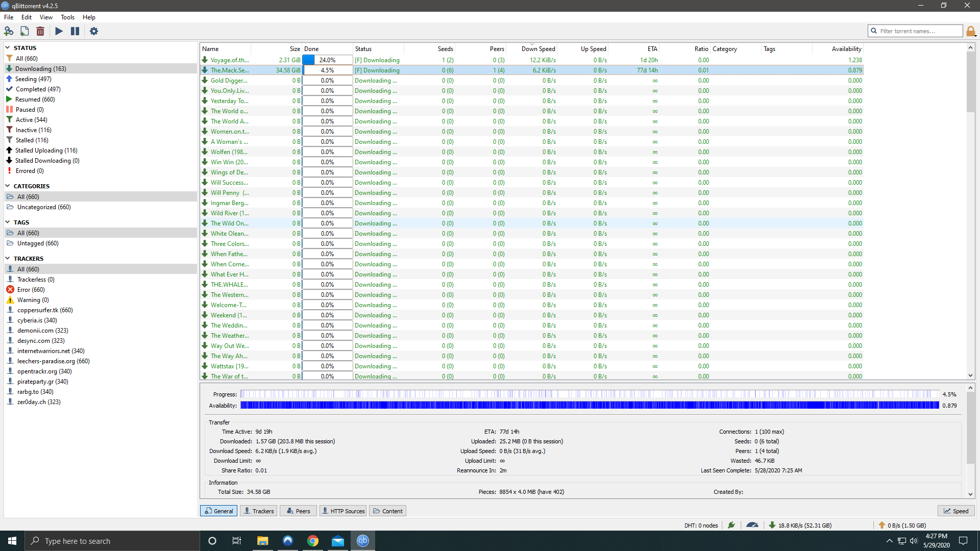Toggle alternative speed limits speedometer icon
Screen dimensions: 980x551
(x=752, y=525)
